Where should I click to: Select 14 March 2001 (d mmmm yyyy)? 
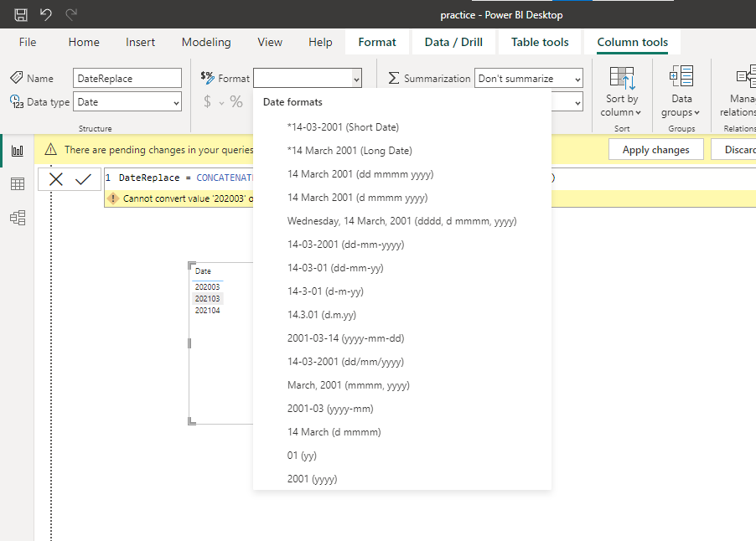pyautogui.click(x=402, y=198)
